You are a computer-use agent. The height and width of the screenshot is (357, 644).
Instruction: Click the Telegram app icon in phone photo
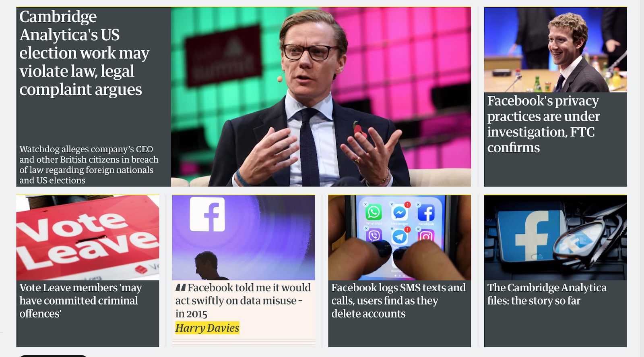(399, 237)
